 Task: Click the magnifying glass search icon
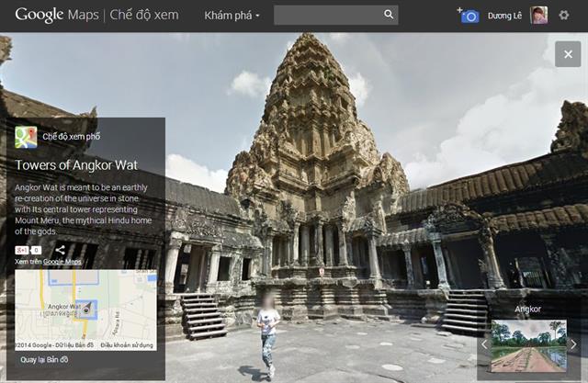click(x=389, y=15)
